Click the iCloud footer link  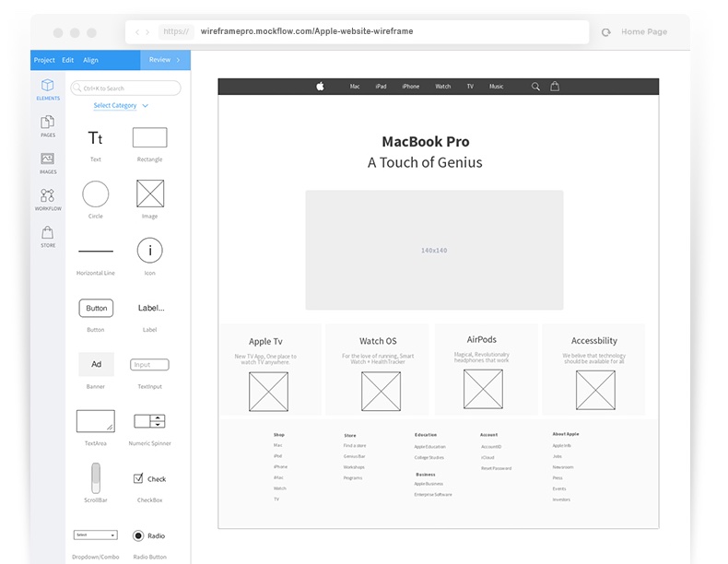click(x=487, y=457)
